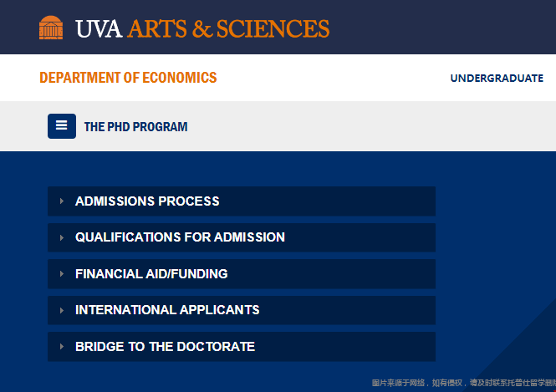Screen dimensions: 556x392
Task: Expand the Bridge to the Doctorate arrow
Action: (62, 347)
